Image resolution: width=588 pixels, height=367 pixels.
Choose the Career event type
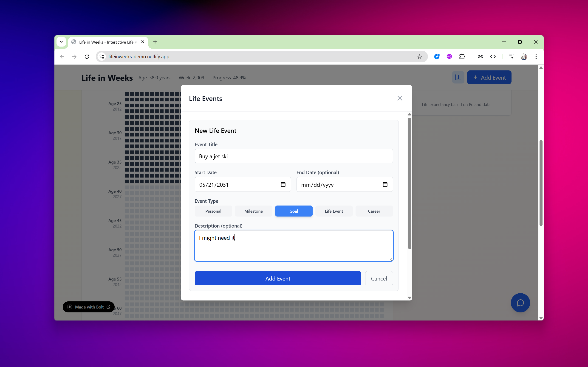tap(374, 211)
